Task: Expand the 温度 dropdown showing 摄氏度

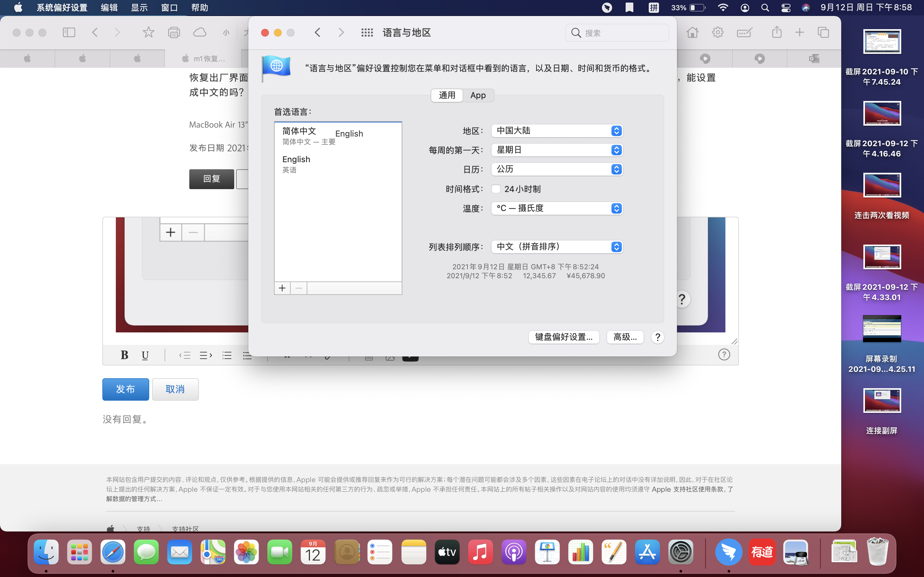Action: [x=557, y=208]
